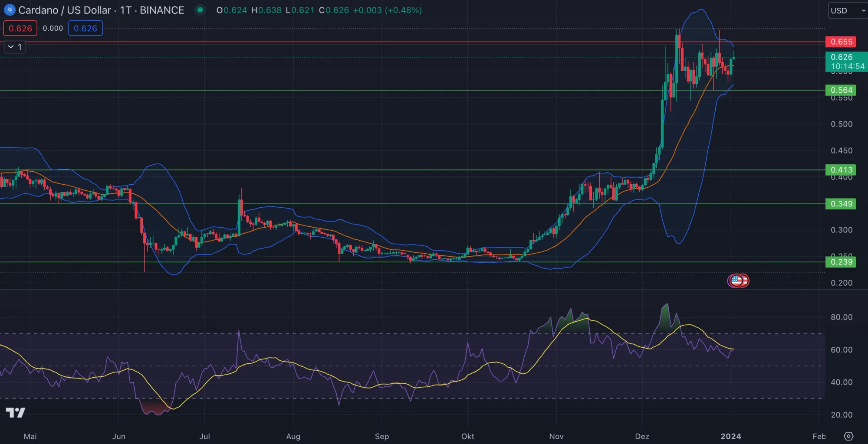Screen dimensions: 868x444
Task: Click the 2024 date axis label
Action: [x=731, y=437]
